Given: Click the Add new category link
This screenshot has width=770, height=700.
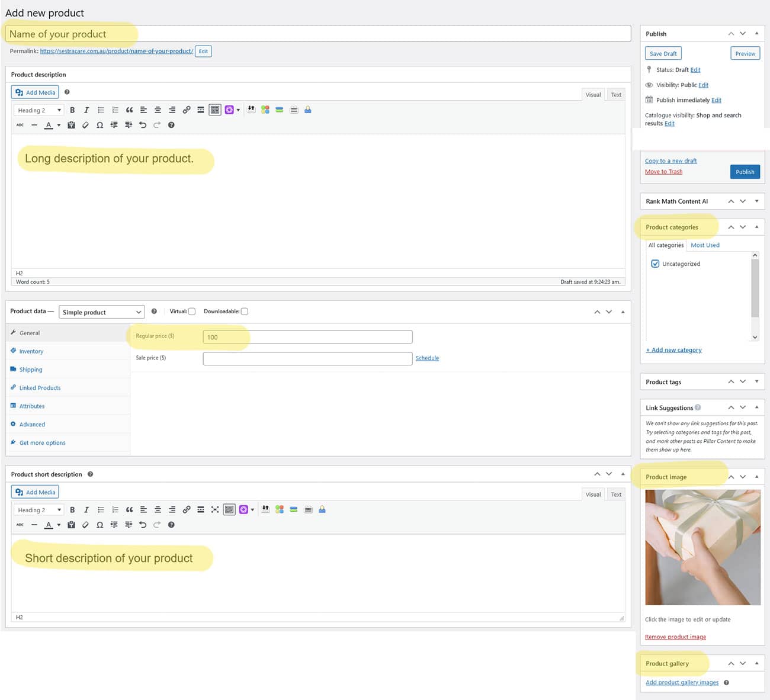Looking at the screenshot, I should click(x=674, y=350).
